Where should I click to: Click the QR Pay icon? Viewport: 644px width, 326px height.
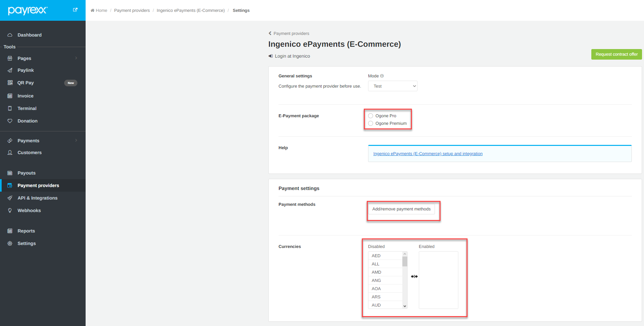click(10, 83)
